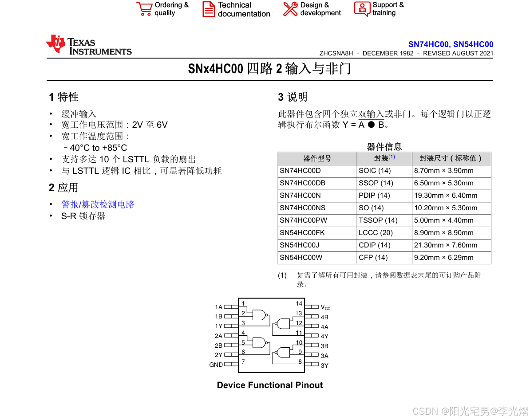This screenshot has width=530, height=420.
Task: Click the 缓冲输入 bullet text
Action: coord(79,114)
